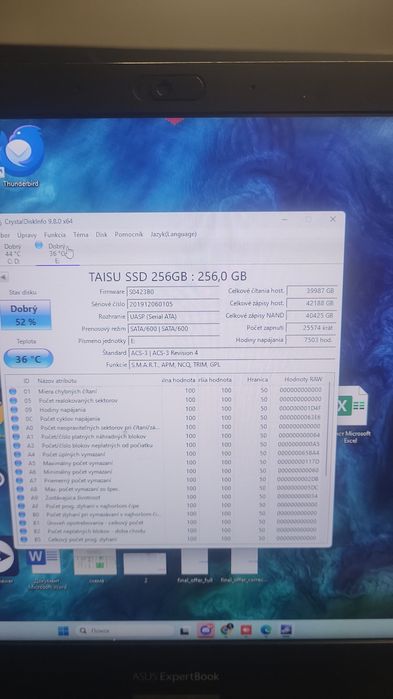Click status orb for A4 Počet úplných vymazaní

[18, 454]
